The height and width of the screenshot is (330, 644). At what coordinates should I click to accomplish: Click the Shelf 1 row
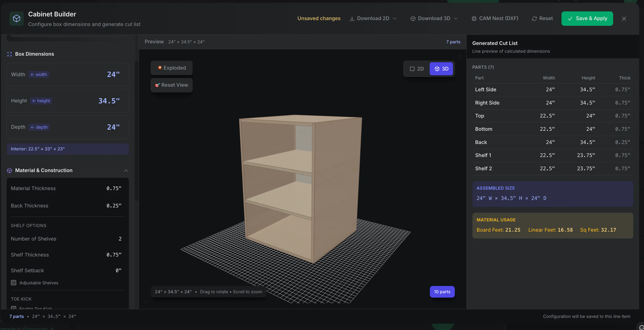tap(553, 155)
